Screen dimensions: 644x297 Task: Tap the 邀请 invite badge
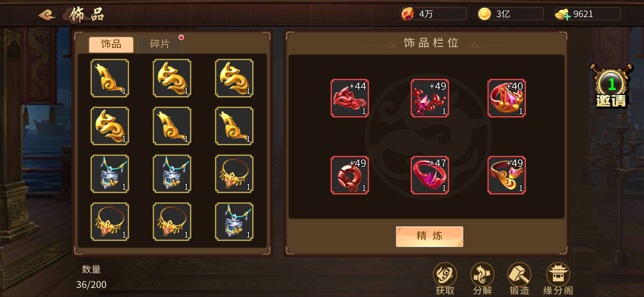(611, 87)
